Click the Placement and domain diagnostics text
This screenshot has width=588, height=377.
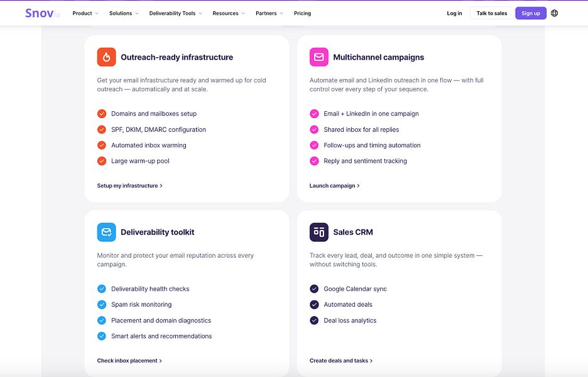[x=161, y=320]
